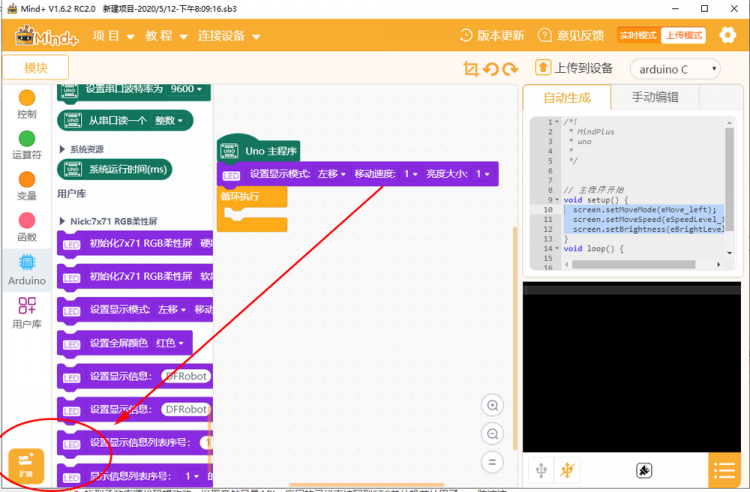Image resolution: width=750 pixels, height=492 pixels.
Task: Open the extensions panel via 扩展 icon
Action: coord(26,466)
